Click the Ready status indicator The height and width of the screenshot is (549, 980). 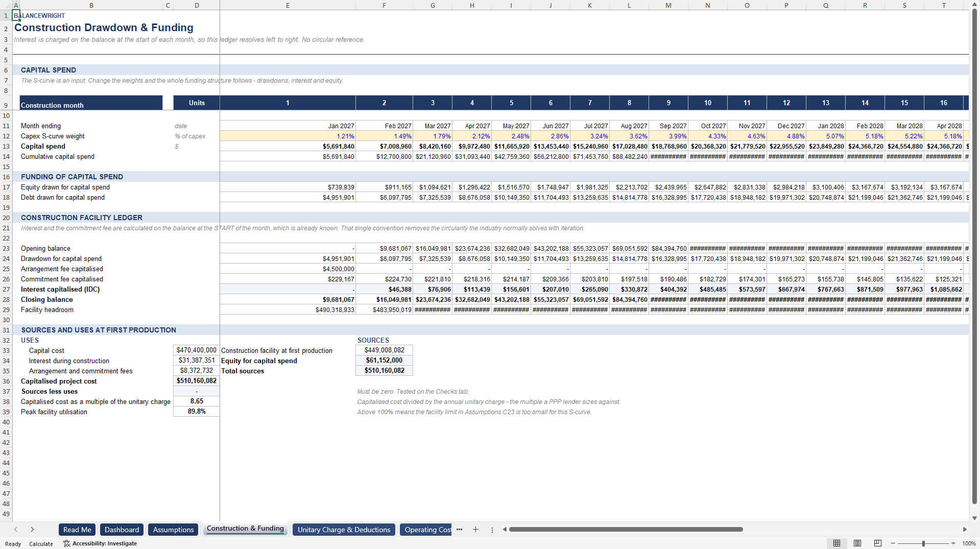(13, 544)
